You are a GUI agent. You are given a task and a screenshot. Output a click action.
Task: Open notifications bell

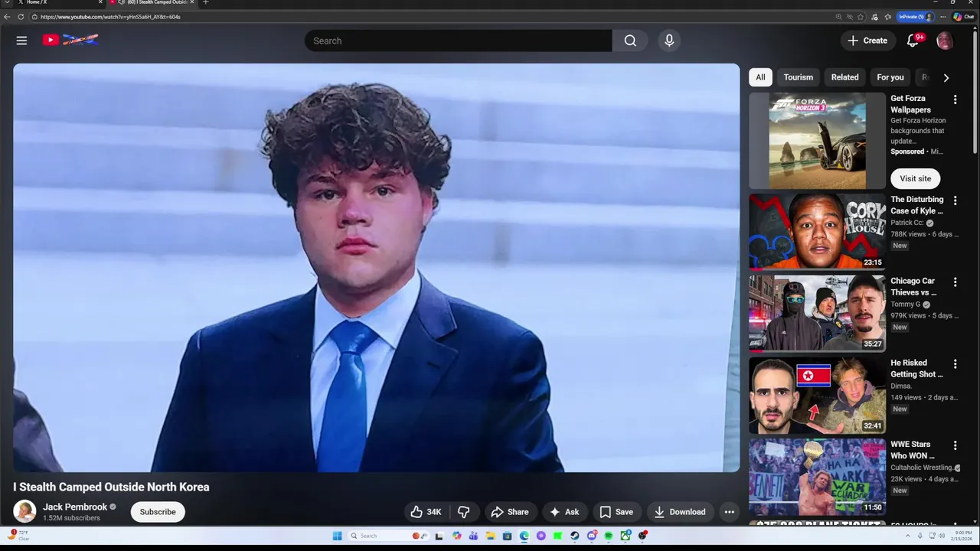pyautogui.click(x=913, y=41)
